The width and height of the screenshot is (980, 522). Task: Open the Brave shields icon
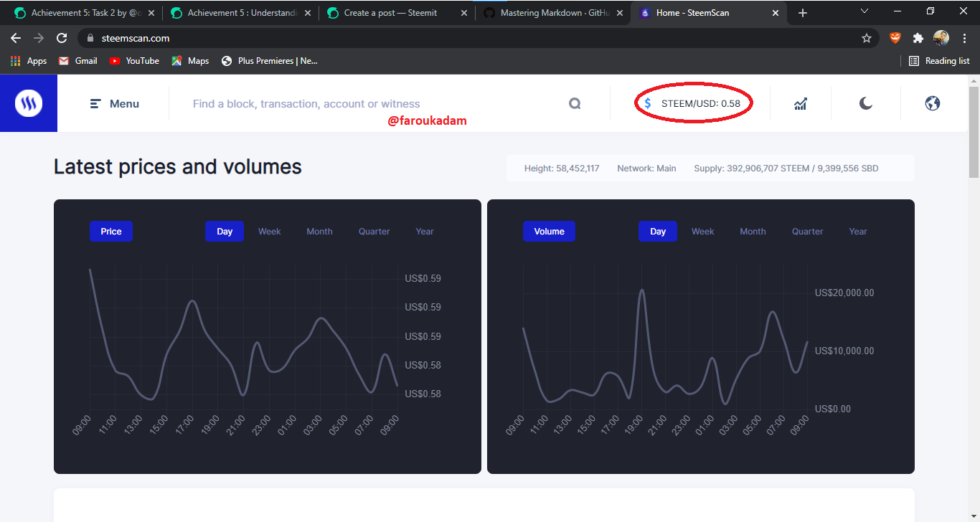[x=895, y=38]
